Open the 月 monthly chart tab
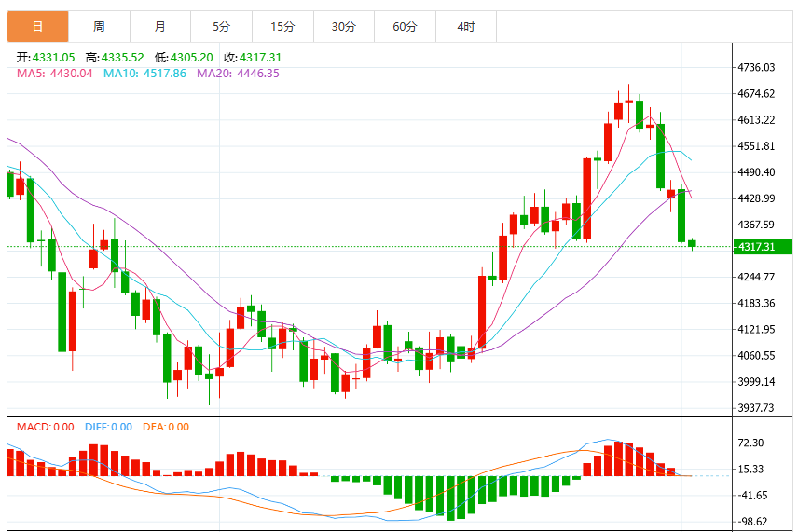This screenshot has width=798, height=532. click(160, 26)
